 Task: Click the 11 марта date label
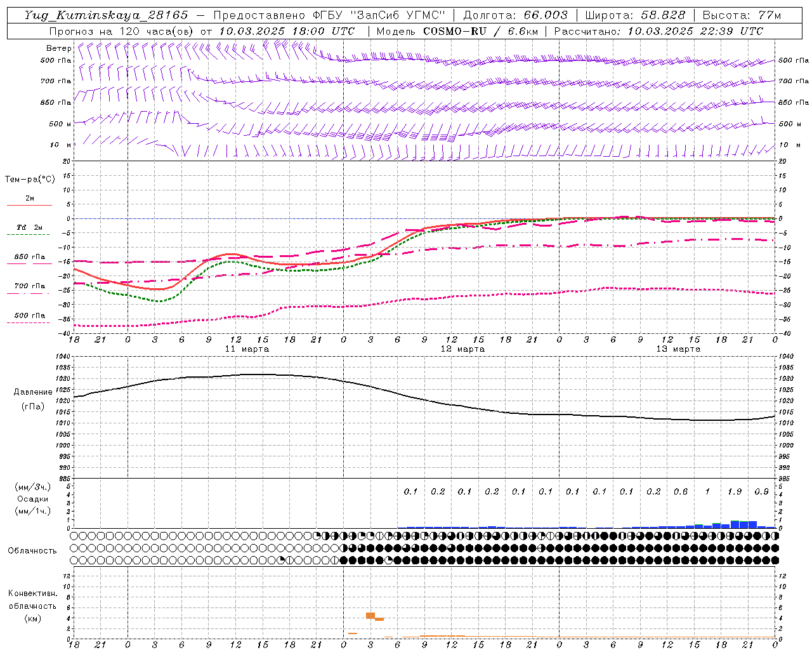coord(247,349)
